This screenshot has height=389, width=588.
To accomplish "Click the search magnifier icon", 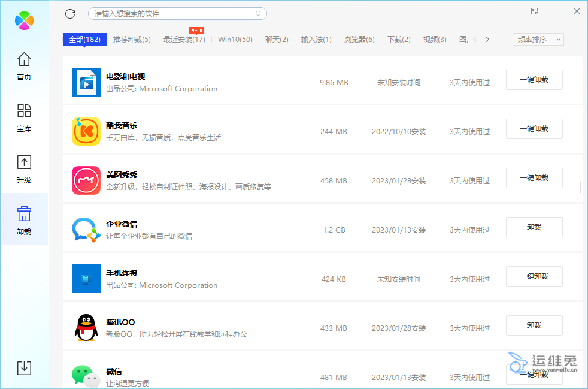I will [x=259, y=13].
